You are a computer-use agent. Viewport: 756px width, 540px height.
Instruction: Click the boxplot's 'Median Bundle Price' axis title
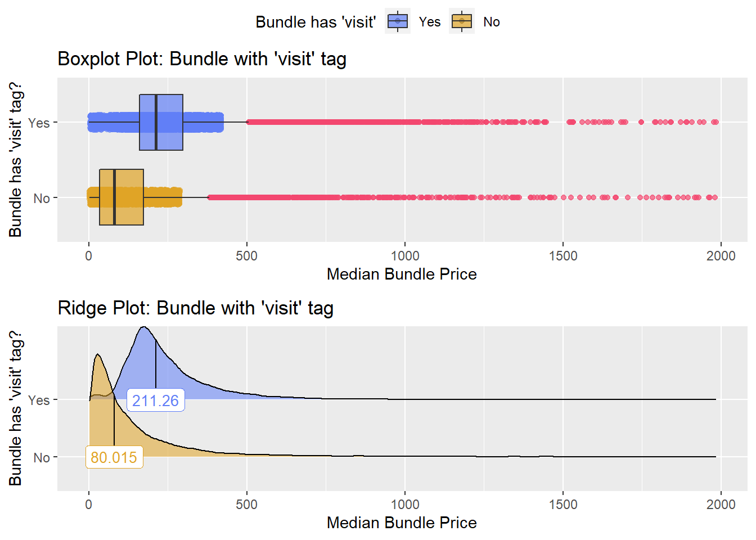click(402, 274)
